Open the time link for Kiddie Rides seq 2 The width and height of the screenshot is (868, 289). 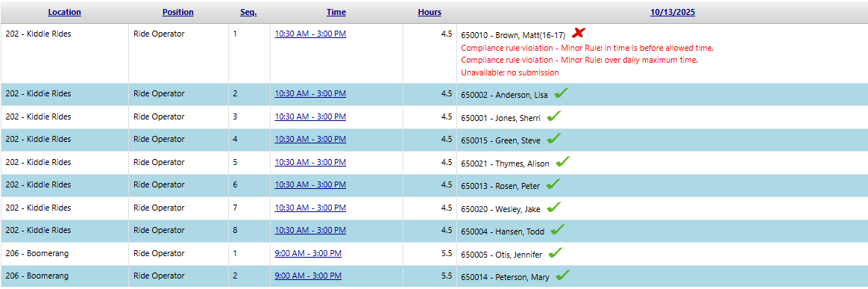pos(310,94)
